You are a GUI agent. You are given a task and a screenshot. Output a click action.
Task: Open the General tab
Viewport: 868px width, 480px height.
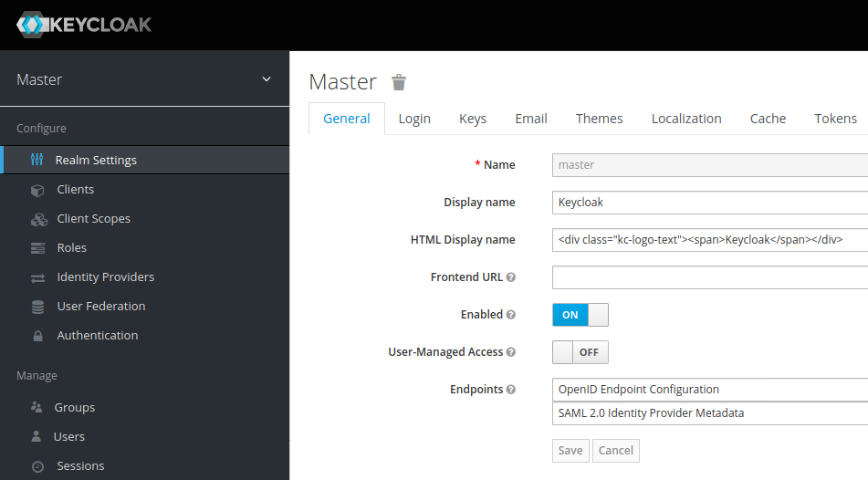click(347, 119)
